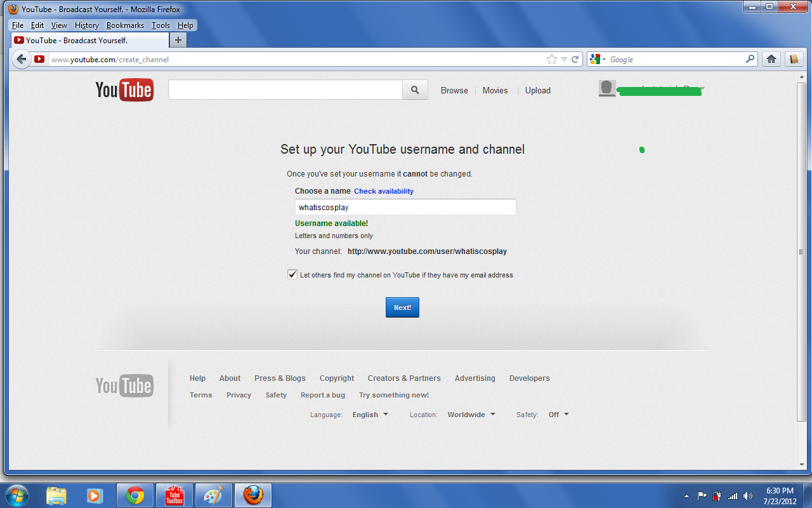
Task: Open Paint from the taskbar
Action: coord(214,495)
